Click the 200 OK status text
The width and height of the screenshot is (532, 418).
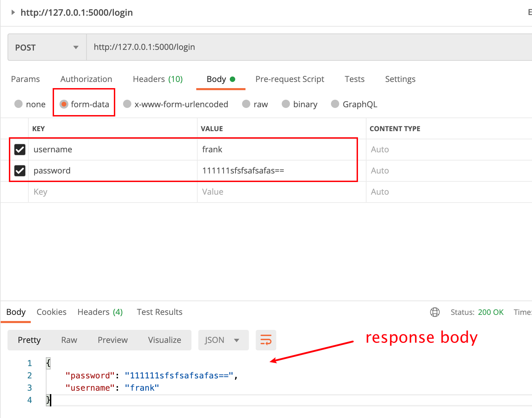pyautogui.click(x=491, y=312)
